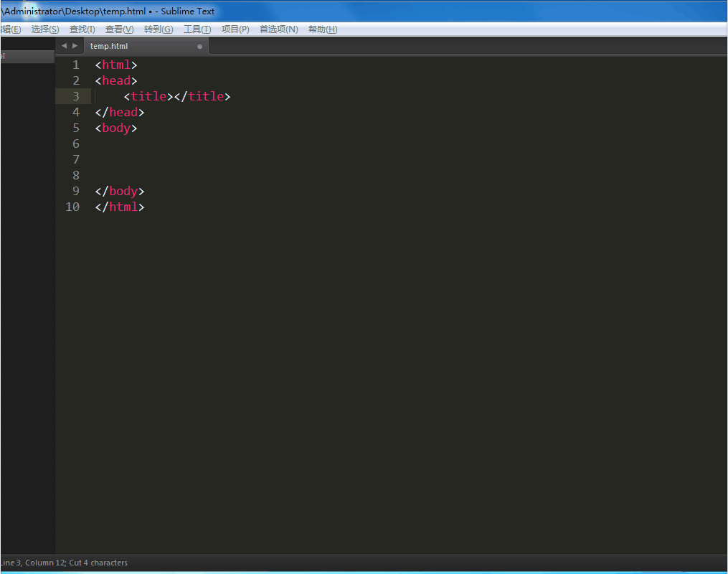Select the open file in the sidebar
This screenshot has width=728, height=574.
click(27, 56)
